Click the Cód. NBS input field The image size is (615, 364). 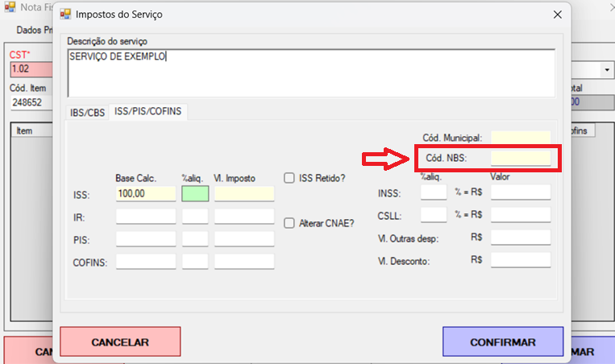click(521, 158)
